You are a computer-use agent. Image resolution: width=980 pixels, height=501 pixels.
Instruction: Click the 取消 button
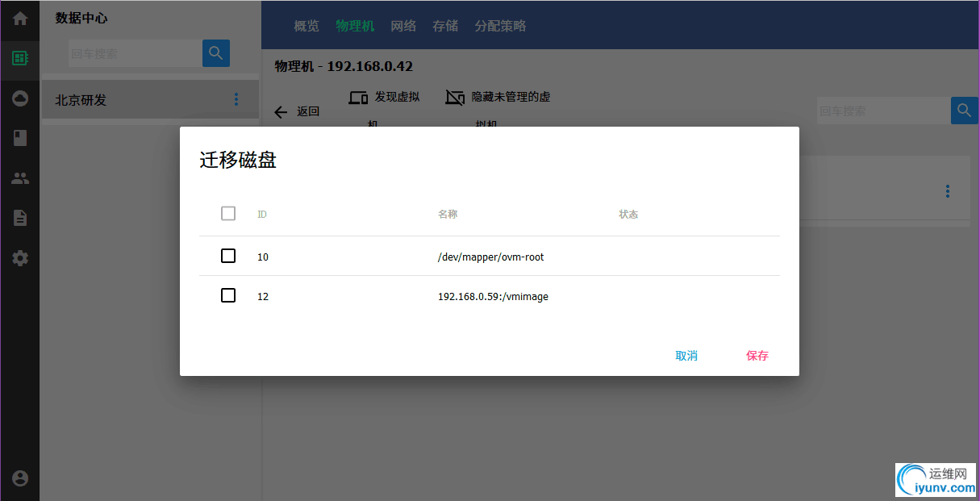pyautogui.click(x=686, y=356)
